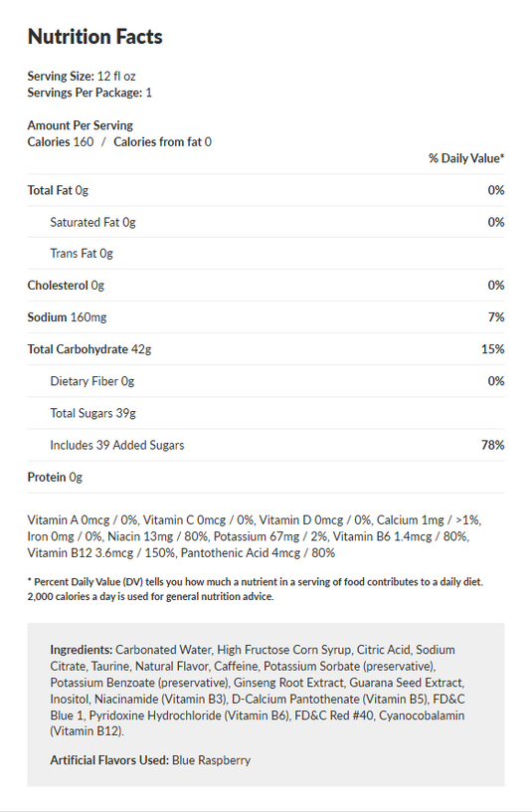Click the Total Sugars 39g row
The image size is (532, 812).
[x=266, y=413]
